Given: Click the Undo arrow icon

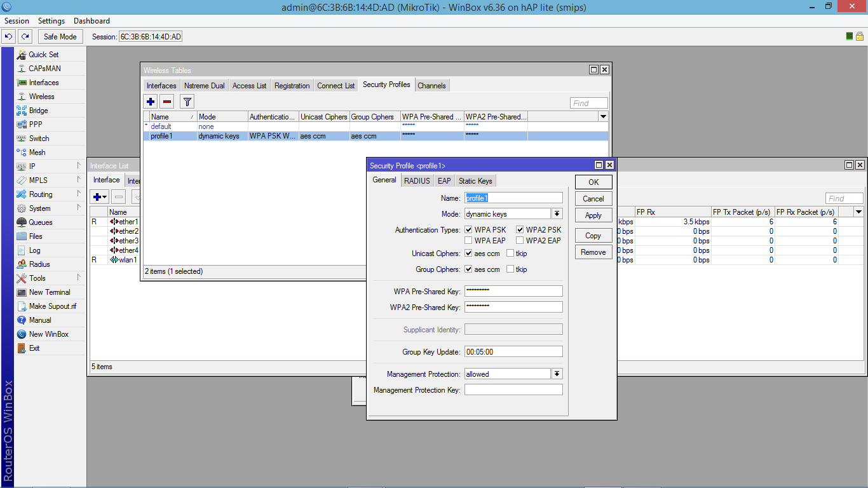Looking at the screenshot, I should 9,37.
